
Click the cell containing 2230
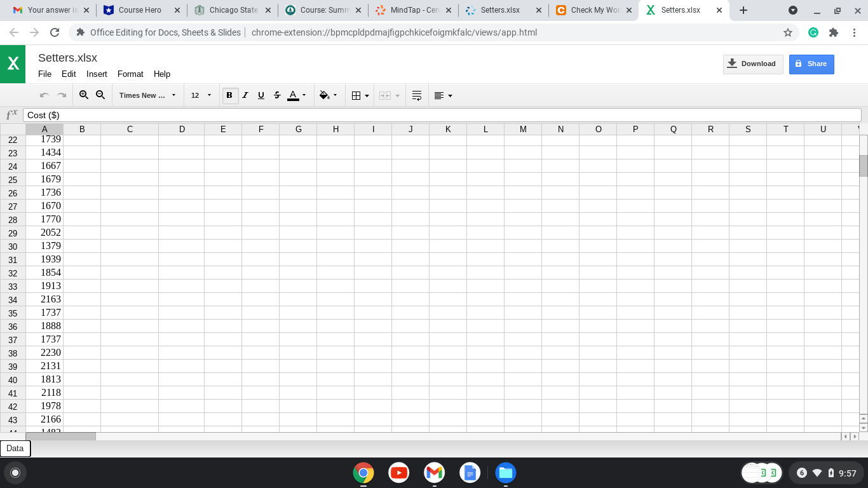(x=44, y=353)
